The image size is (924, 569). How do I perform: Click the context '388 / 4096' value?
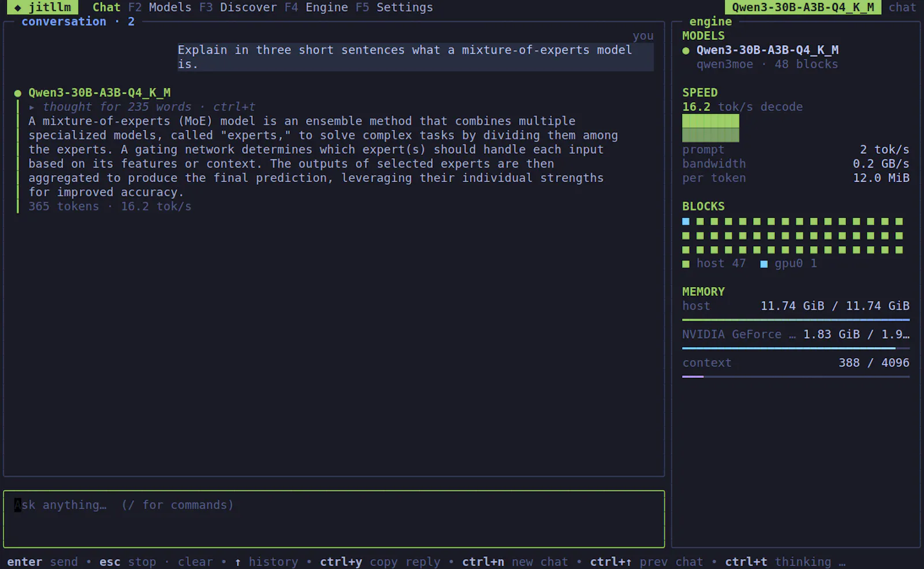[874, 363]
